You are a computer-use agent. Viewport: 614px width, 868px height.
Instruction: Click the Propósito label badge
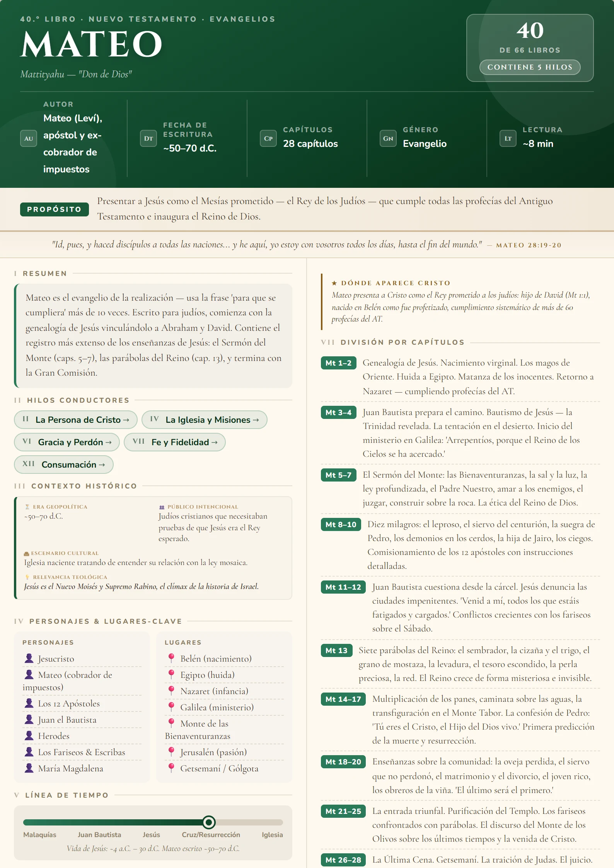click(x=55, y=209)
